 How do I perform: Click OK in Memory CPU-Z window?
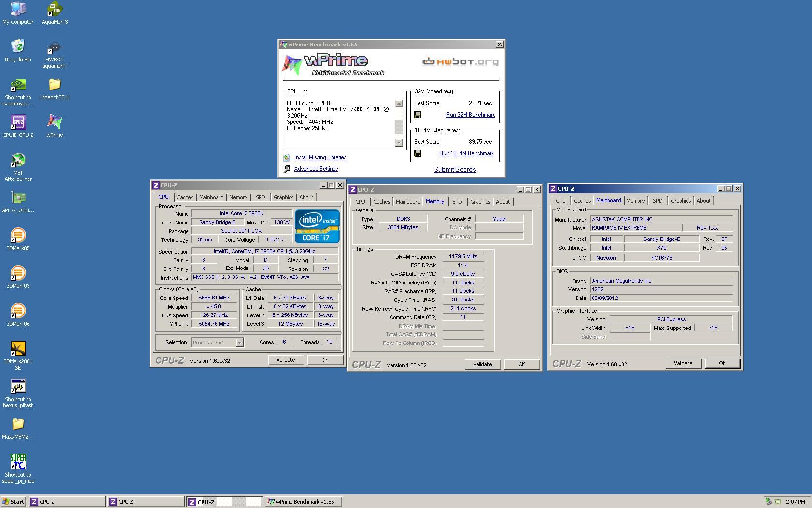coord(522,364)
